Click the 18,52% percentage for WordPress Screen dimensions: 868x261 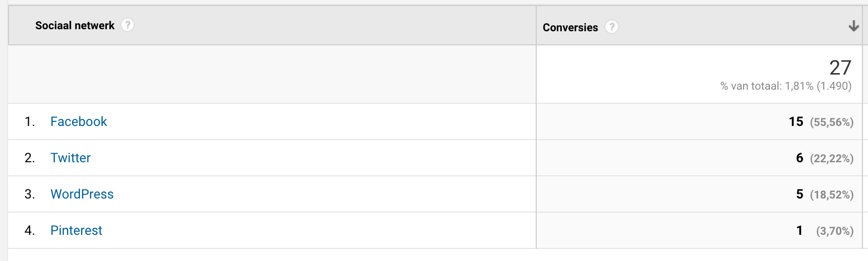coord(832,194)
